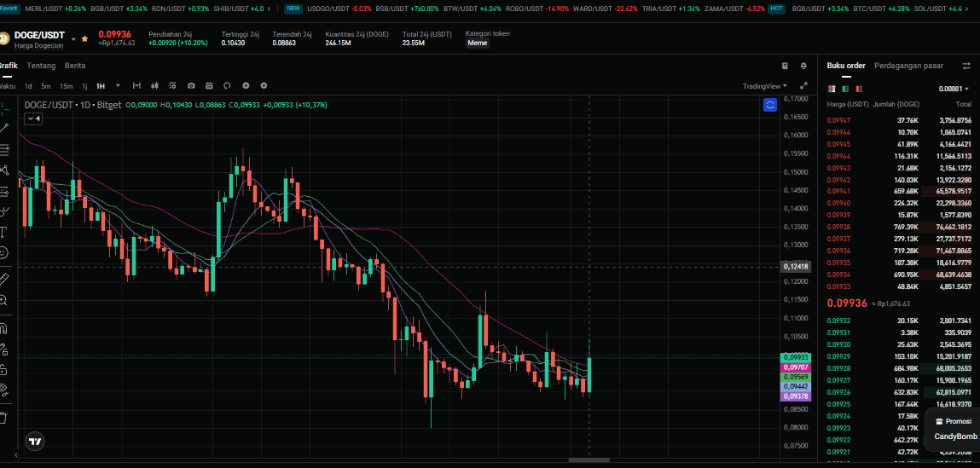This screenshot has width=980, height=468.
Task: Toggle hide all drawings eye icon
Action: [4, 390]
